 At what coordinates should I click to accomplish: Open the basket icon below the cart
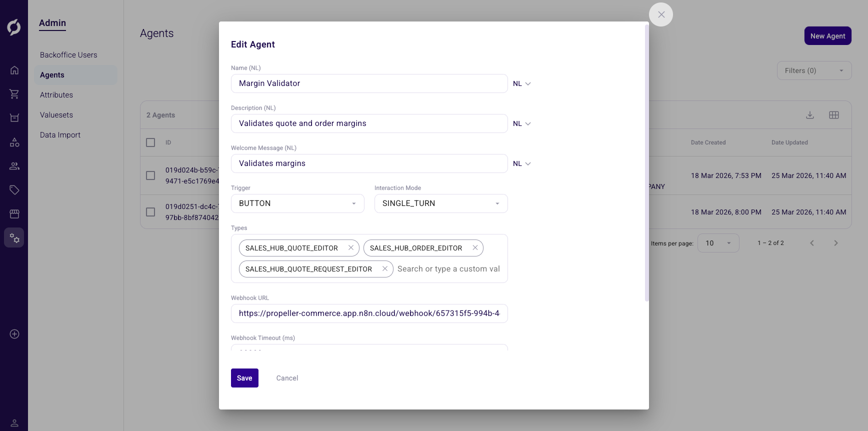(14, 118)
